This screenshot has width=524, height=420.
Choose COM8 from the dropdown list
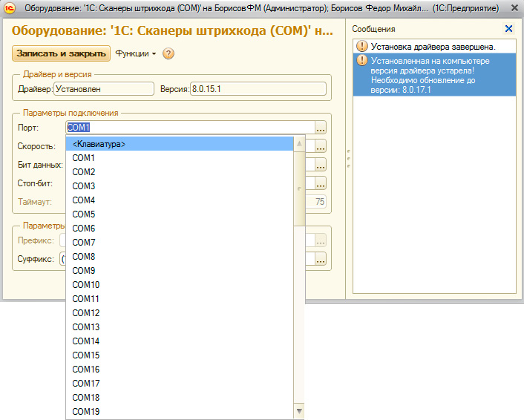coord(180,257)
